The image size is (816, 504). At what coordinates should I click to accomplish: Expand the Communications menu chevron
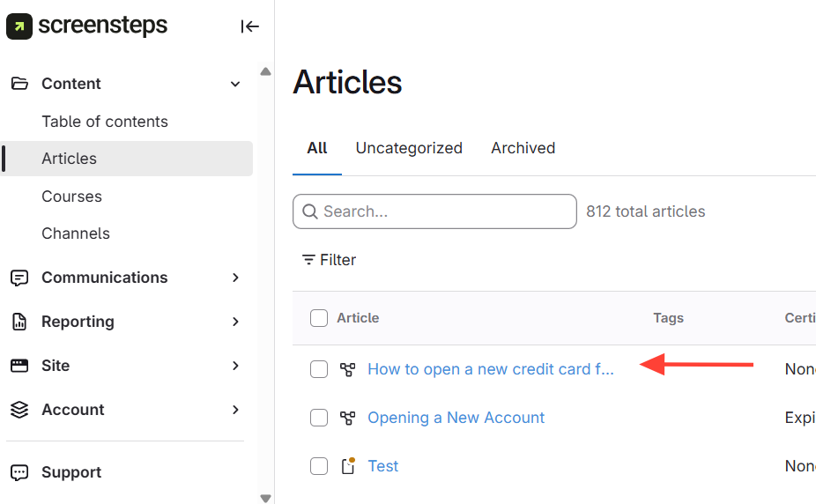click(235, 278)
